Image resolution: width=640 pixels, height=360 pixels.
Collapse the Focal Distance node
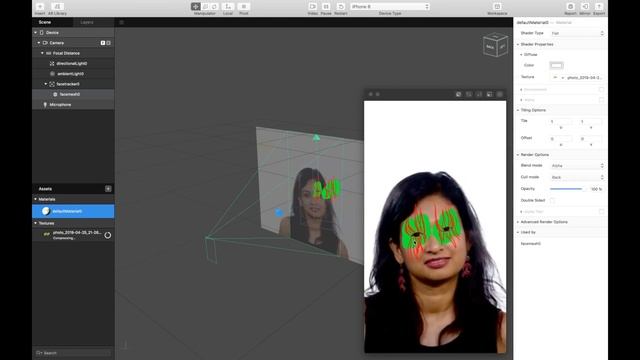click(x=42, y=53)
